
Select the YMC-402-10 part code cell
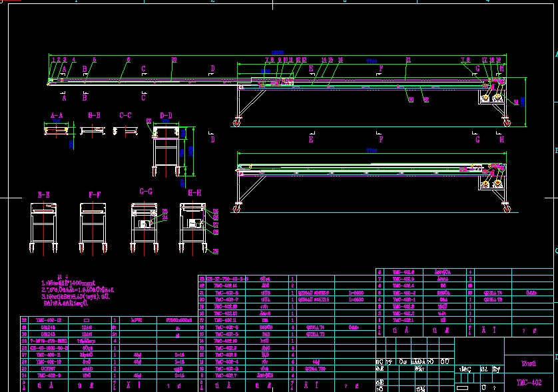pyautogui.click(x=49, y=361)
